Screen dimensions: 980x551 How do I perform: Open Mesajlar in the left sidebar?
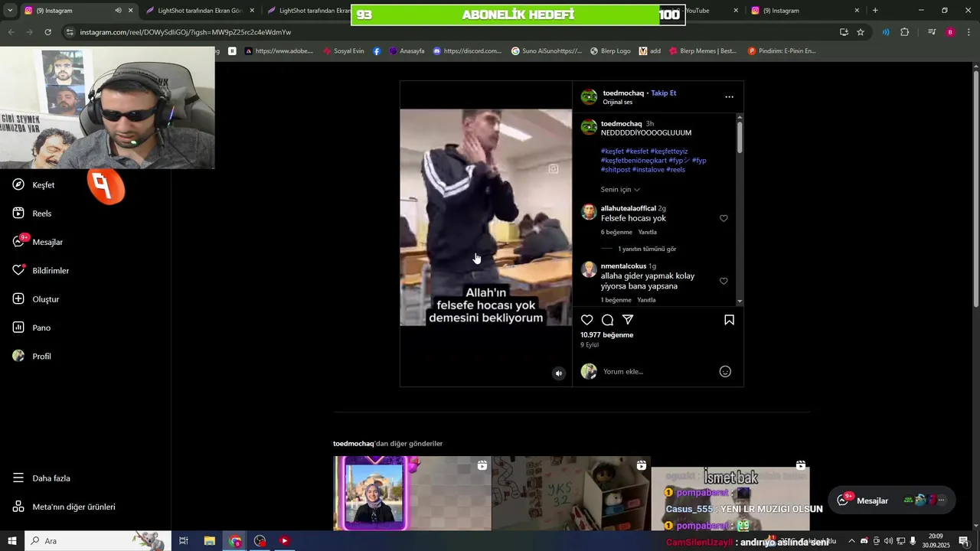click(x=38, y=242)
